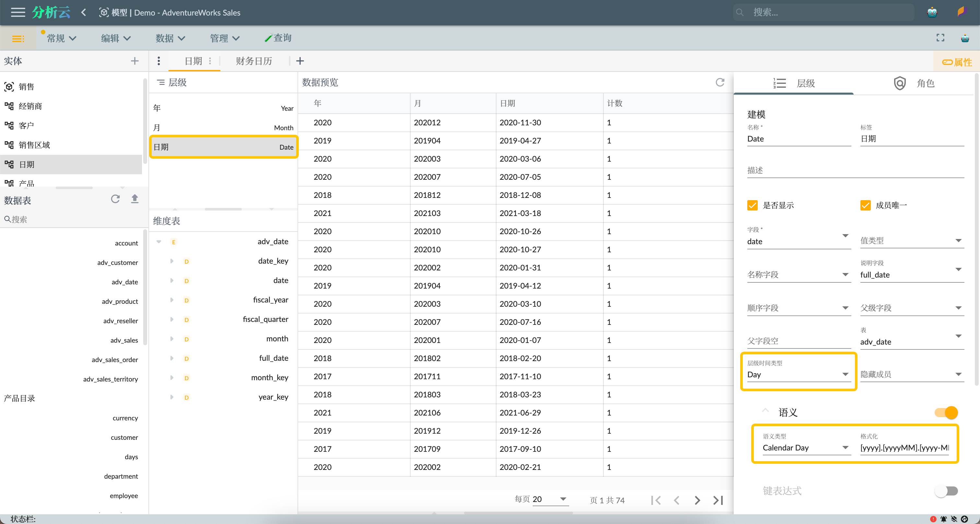
Task: Expand the date_key field node
Action: pos(171,261)
